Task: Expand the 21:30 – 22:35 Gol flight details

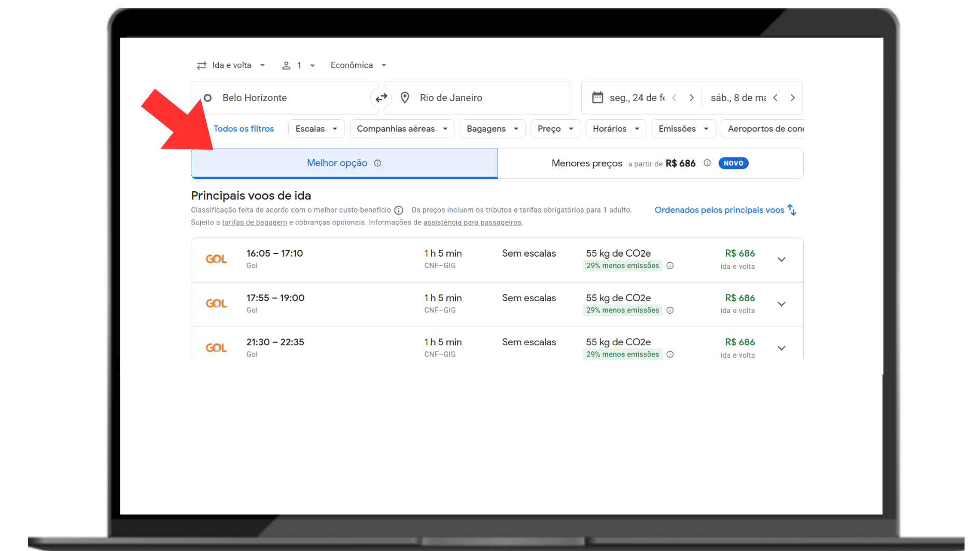Action: [x=781, y=348]
